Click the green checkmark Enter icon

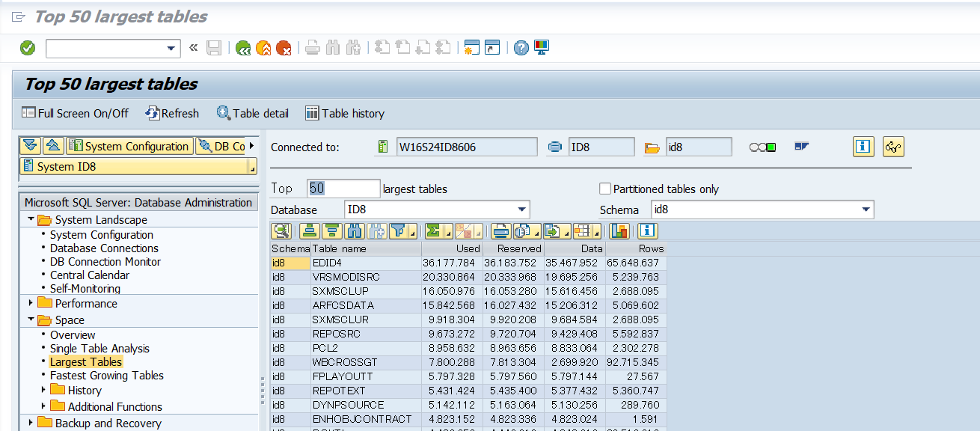click(x=28, y=48)
